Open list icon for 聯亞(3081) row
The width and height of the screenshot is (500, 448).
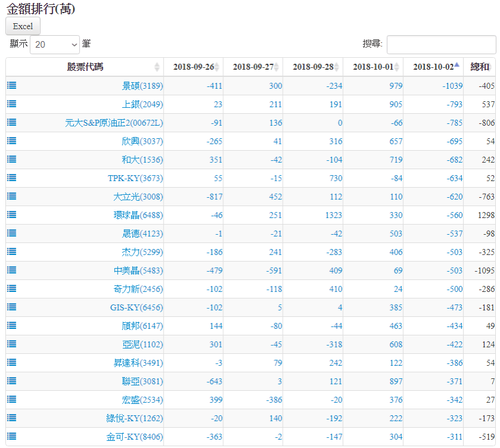click(11, 381)
